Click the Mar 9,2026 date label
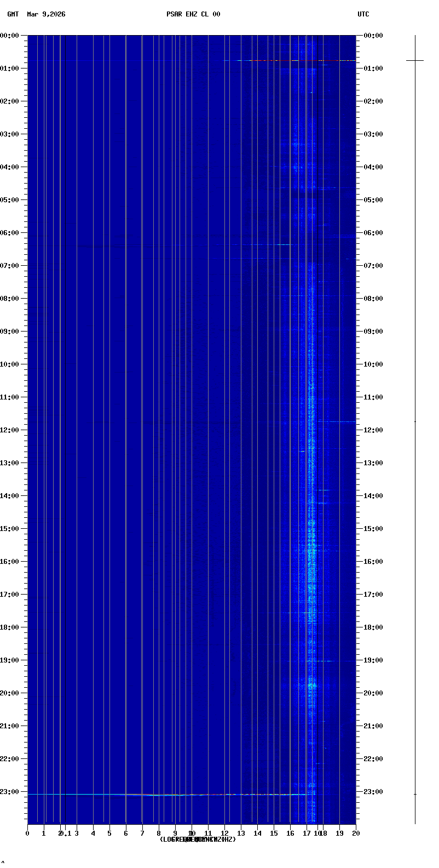 [x=46, y=14]
